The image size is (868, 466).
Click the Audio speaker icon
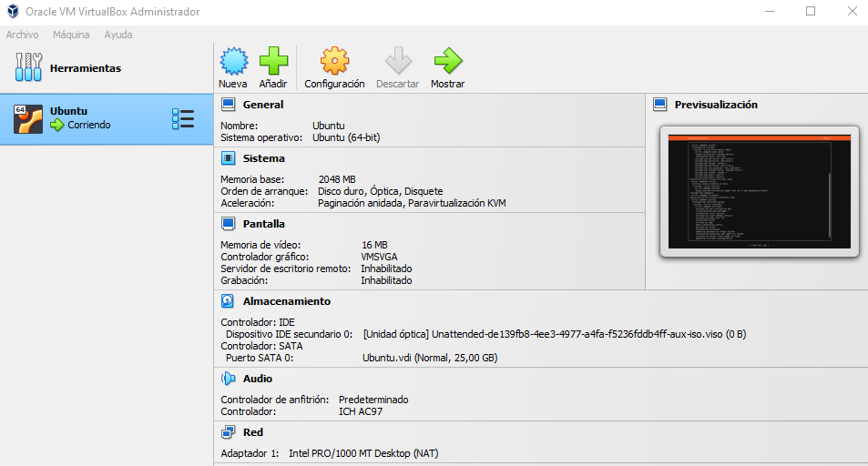click(x=228, y=379)
